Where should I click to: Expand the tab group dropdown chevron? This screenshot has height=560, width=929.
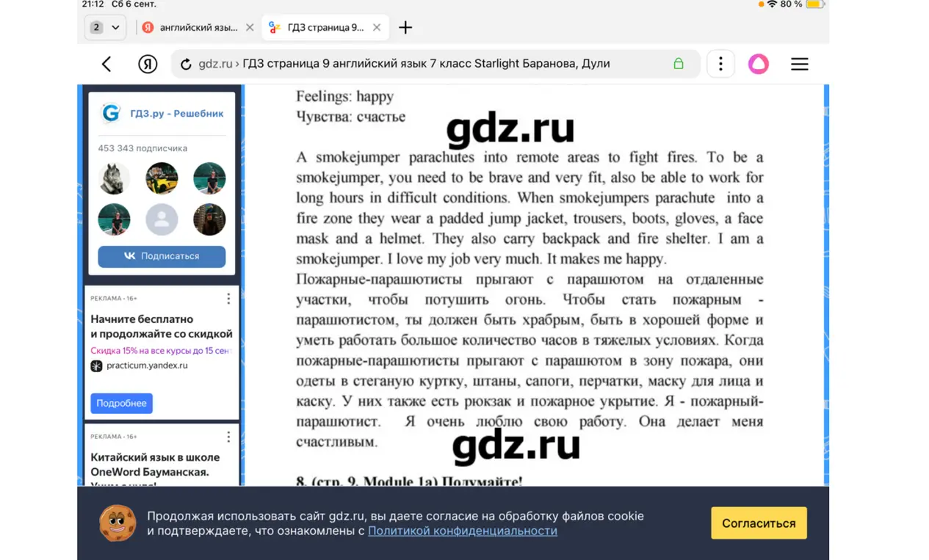pyautogui.click(x=115, y=27)
